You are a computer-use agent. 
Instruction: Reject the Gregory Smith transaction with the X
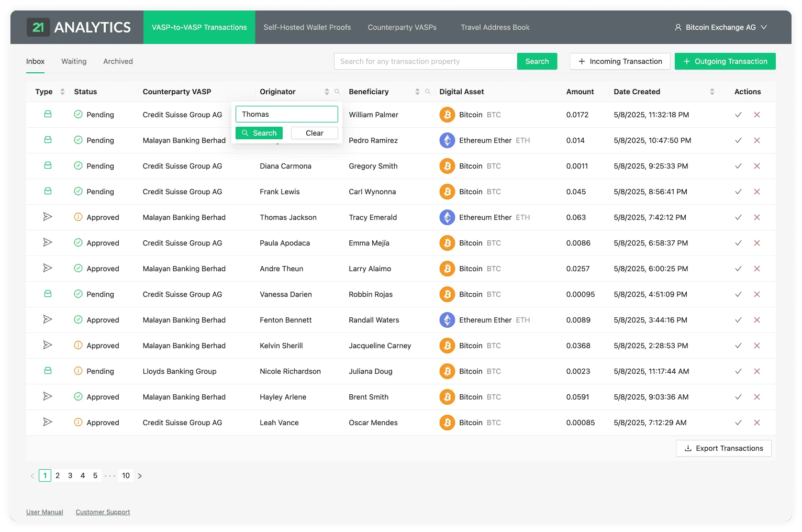(757, 166)
